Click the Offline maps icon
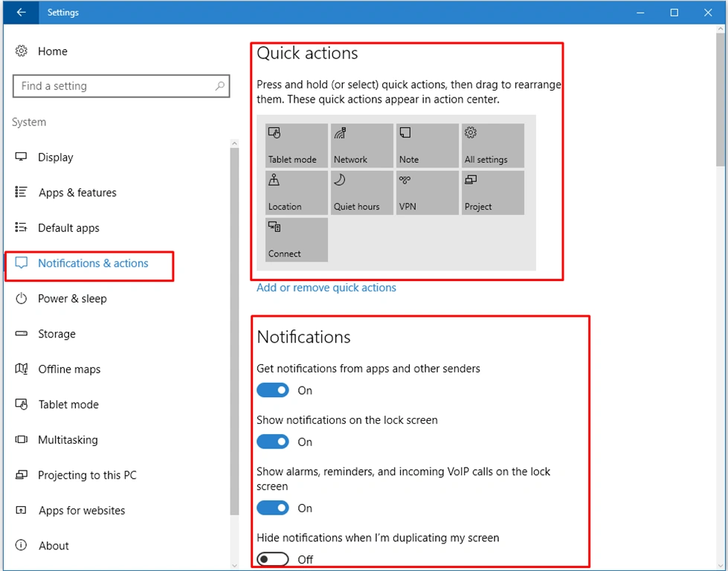The width and height of the screenshot is (728, 571). 22,369
